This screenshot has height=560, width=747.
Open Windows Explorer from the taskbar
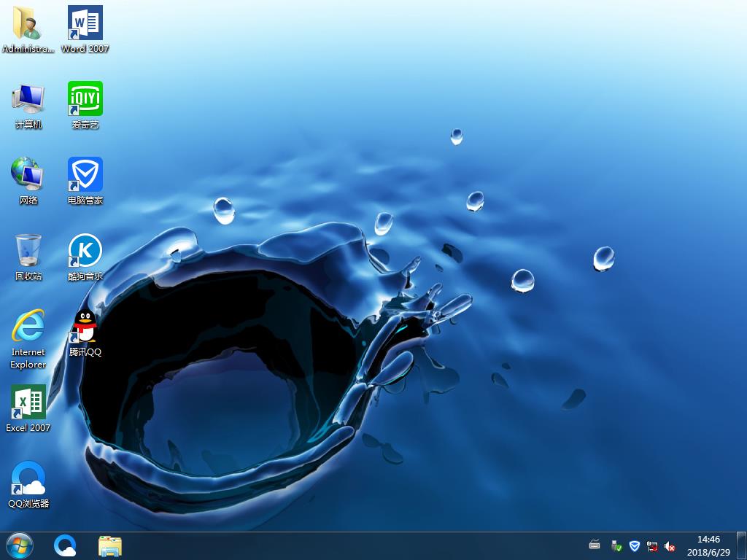pos(110,545)
